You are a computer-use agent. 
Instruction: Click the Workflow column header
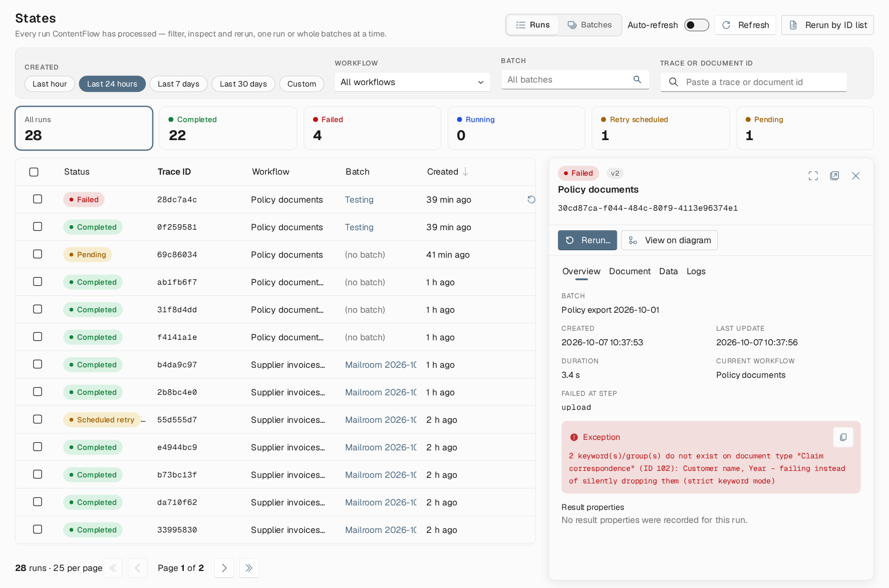coord(270,172)
